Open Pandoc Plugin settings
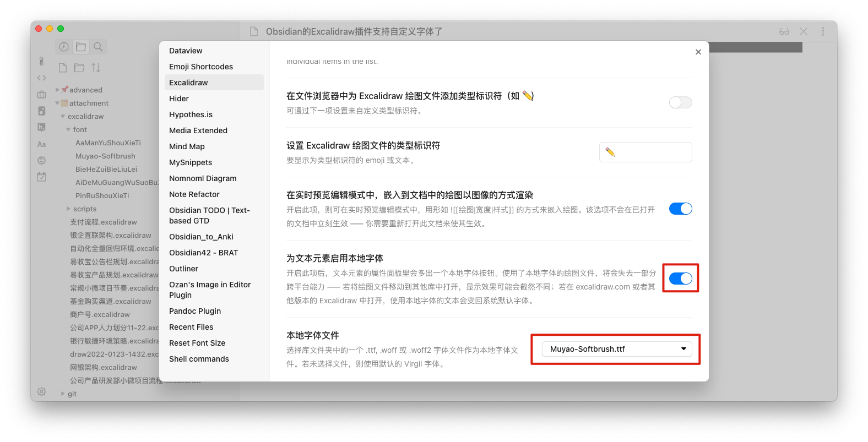This screenshot has width=868, height=442. pos(214,311)
